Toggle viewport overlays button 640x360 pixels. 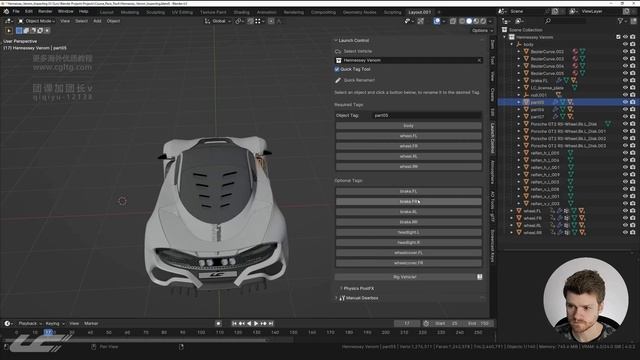[x=437, y=21]
